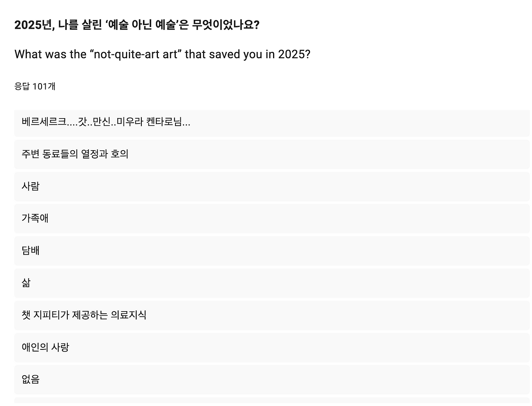Image resolution: width=532 pixels, height=406 pixels.
Task: Click the response count '응답 101개'
Action: click(x=35, y=87)
